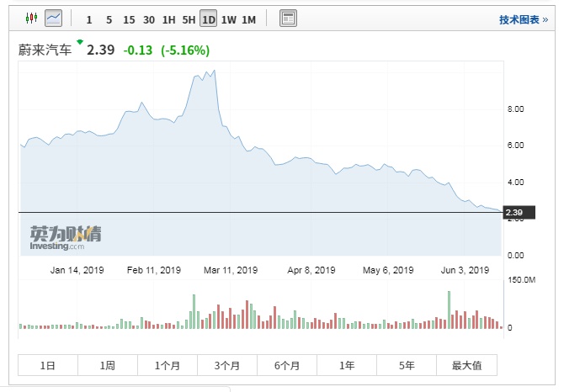Switch to candlestick chart type
Screen dimensions: 564x392
(x=31, y=18)
